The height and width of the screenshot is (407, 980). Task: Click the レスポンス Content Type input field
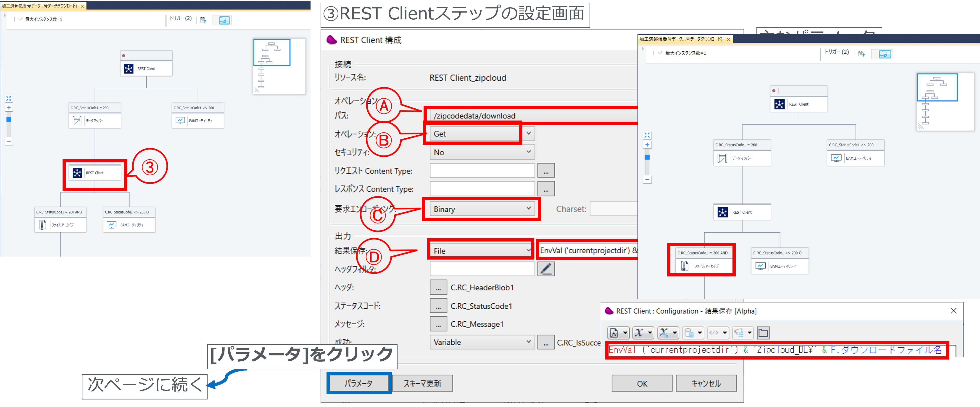pyautogui.click(x=482, y=189)
